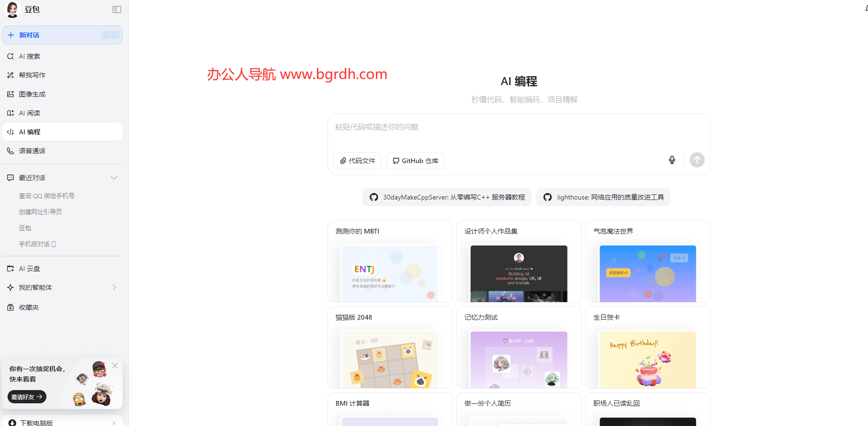868x426 pixels.
Task: Open 气泡魔法世界 example card
Action: tap(648, 261)
